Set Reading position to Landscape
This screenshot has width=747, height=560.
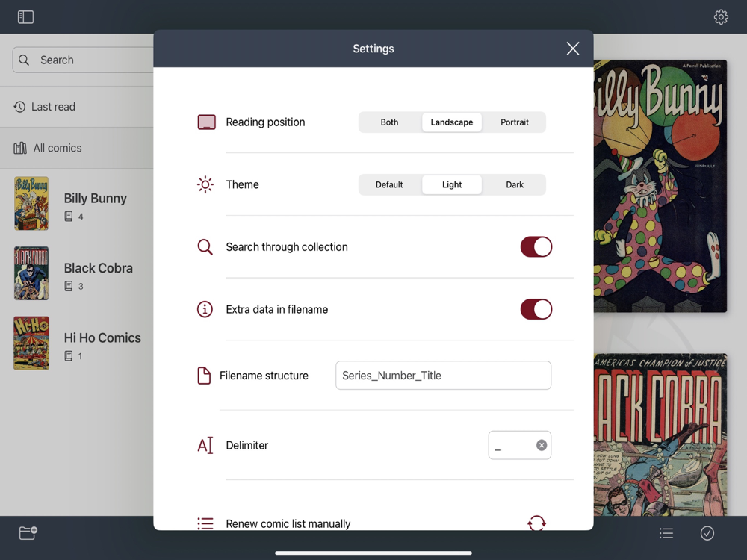[452, 122]
